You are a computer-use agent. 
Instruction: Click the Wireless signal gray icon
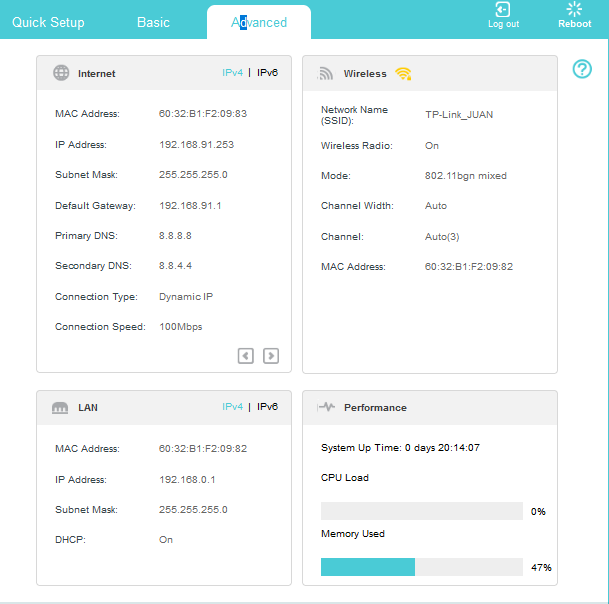click(326, 73)
